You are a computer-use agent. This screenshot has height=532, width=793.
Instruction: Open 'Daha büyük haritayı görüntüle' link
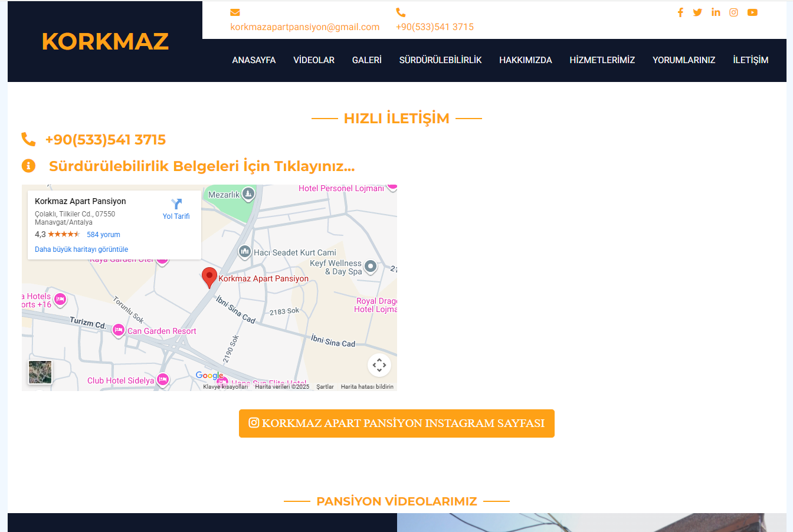pyautogui.click(x=81, y=249)
